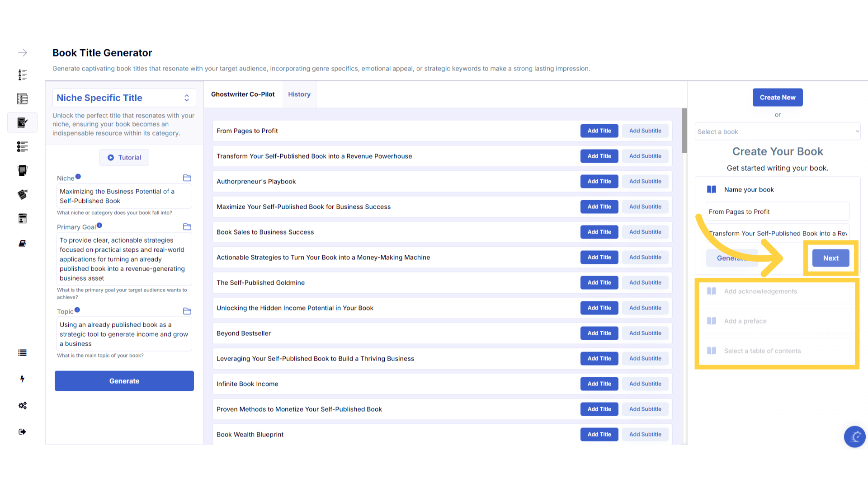Screen dimensions: 868x488
Task: Open the closed book sidebar icon
Action: (22, 244)
